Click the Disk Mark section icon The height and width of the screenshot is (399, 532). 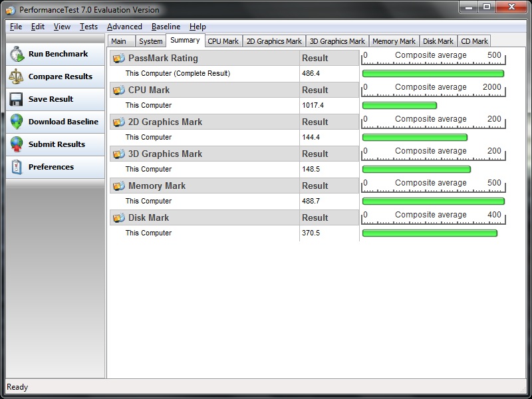[119, 218]
